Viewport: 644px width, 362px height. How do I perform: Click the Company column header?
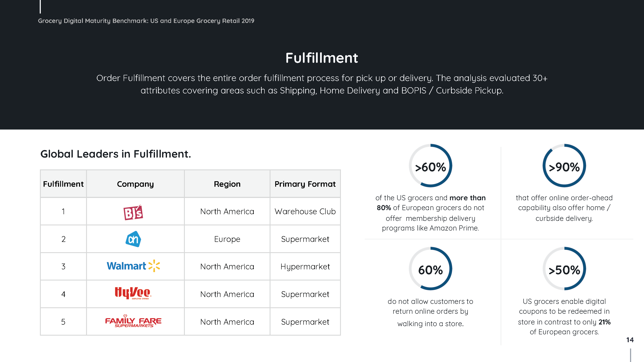point(135,184)
